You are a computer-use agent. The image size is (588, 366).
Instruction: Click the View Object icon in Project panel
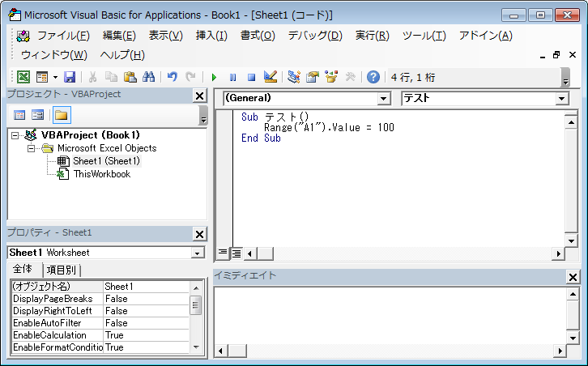pyautogui.click(x=38, y=115)
